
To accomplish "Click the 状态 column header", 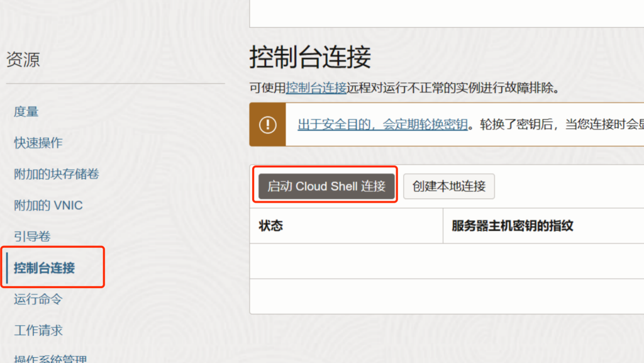I will pyautogui.click(x=271, y=226).
